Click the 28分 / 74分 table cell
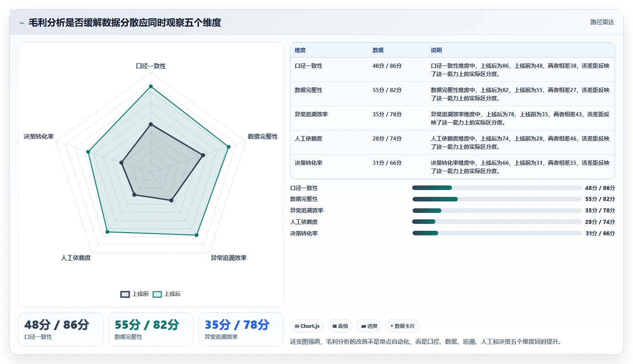633x364 pixels. tap(387, 139)
